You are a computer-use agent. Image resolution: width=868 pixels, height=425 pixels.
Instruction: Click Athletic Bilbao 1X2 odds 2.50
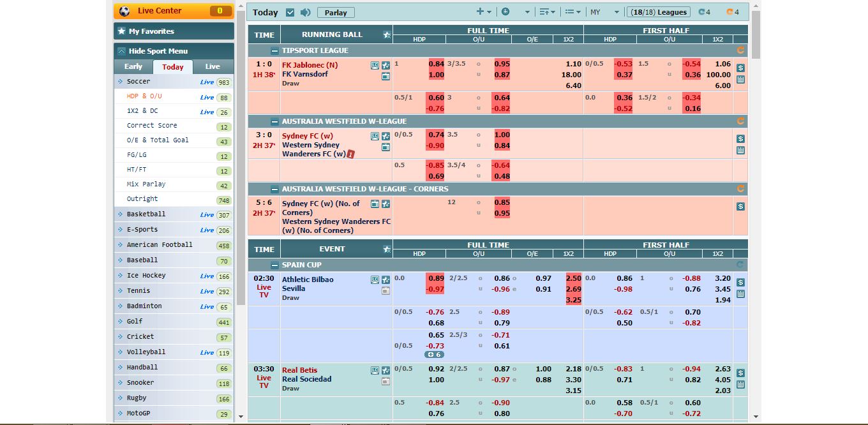click(573, 278)
